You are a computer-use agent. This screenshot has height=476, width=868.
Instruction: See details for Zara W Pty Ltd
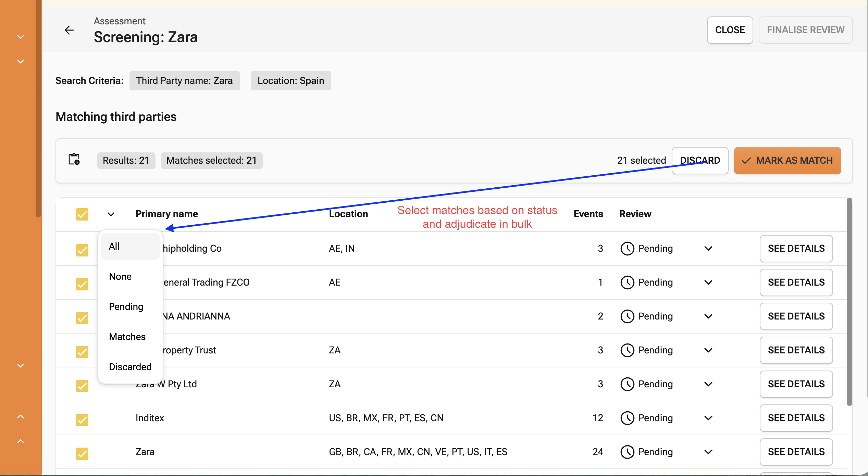(x=796, y=384)
